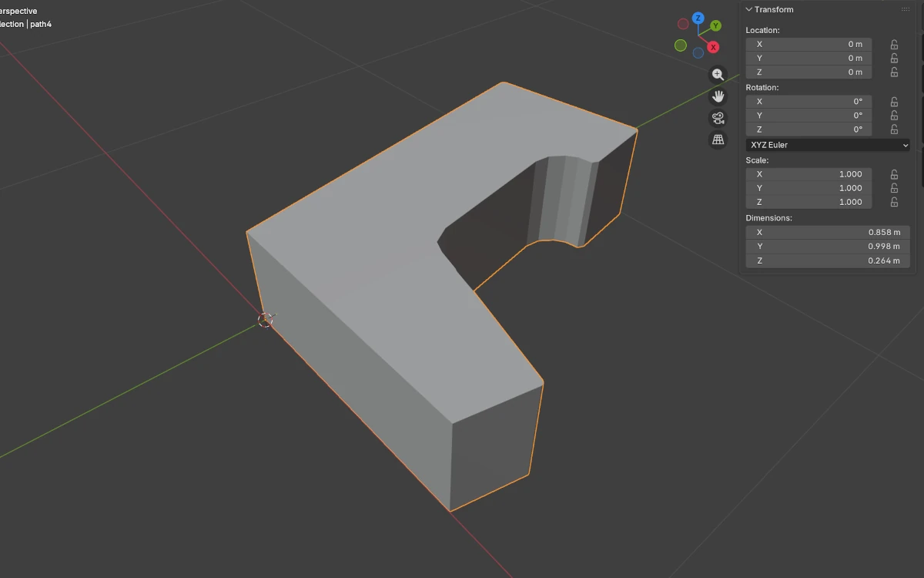924x578 pixels.
Task: Switch perspective/orthographic with the grid icon
Action: pyautogui.click(x=718, y=139)
